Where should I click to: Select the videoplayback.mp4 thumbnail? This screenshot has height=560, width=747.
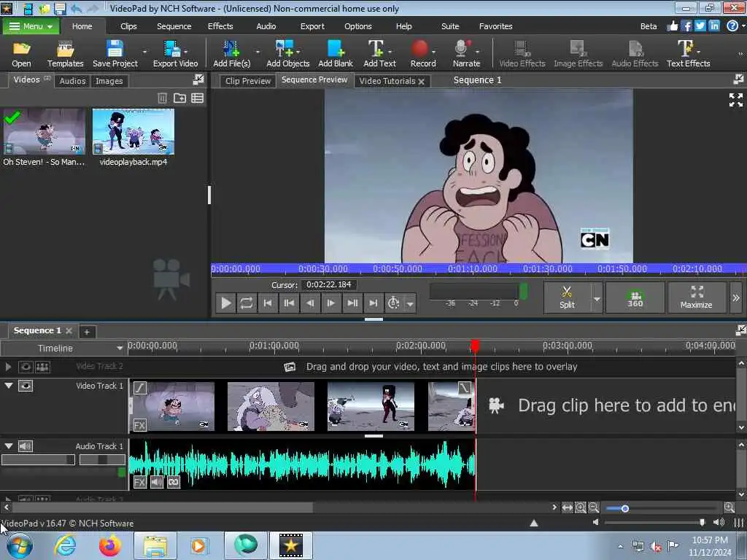point(133,131)
